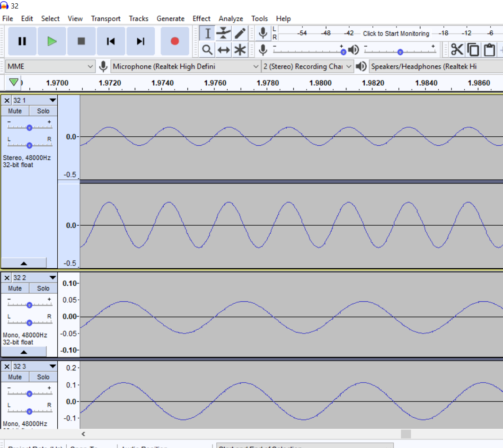Click Click to Start Monitoring meter
503x448 pixels.
tap(396, 33)
